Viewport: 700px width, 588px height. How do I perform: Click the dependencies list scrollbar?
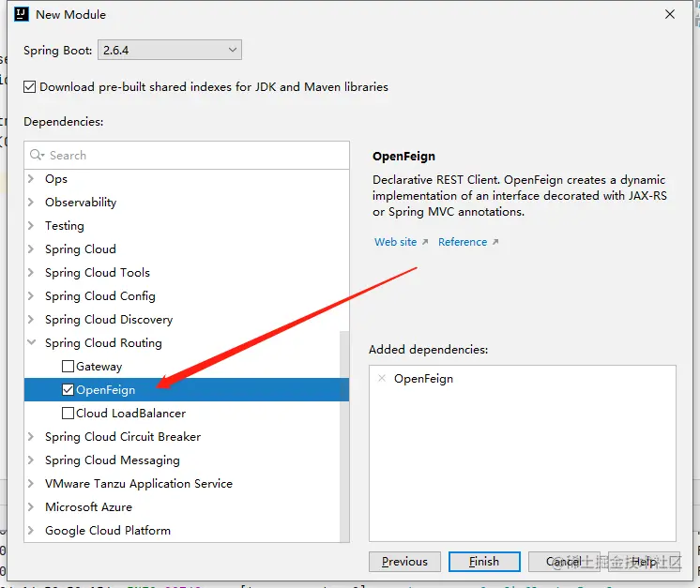coord(344,436)
